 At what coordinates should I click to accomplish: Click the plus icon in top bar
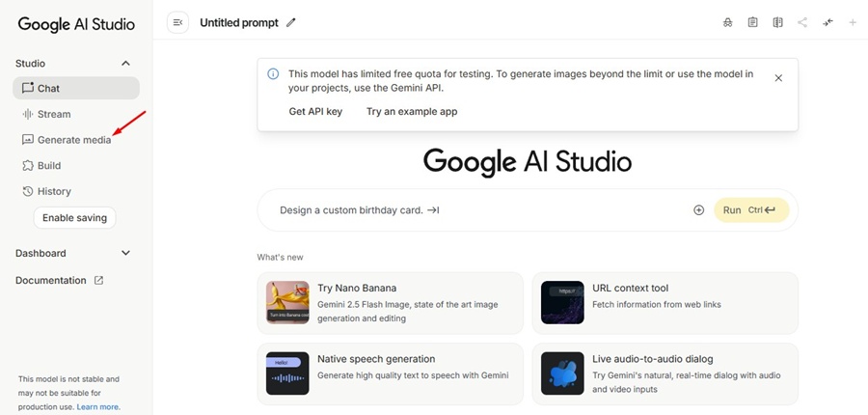coord(853,22)
